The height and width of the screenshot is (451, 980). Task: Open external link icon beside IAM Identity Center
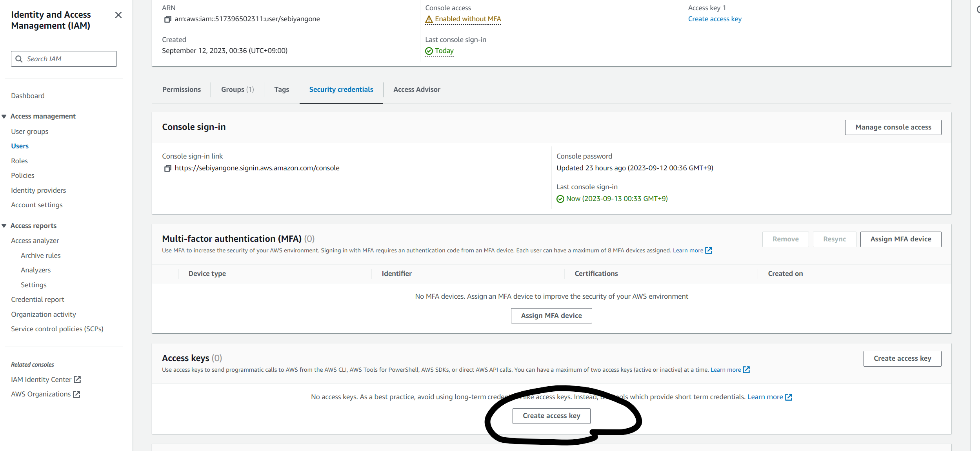pyautogui.click(x=77, y=380)
